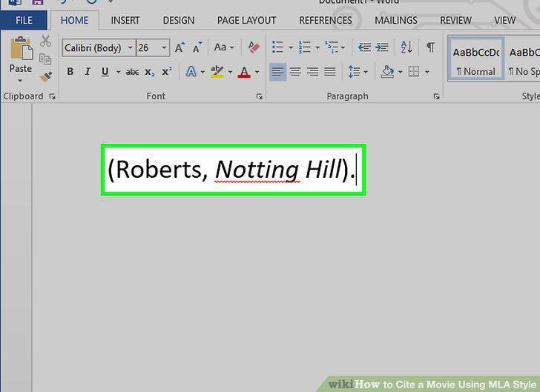Image resolution: width=540 pixels, height=392 pixels.
Task: Click the Paste clipboard icon
Action: pyautogui.click(x=22, y=49)
